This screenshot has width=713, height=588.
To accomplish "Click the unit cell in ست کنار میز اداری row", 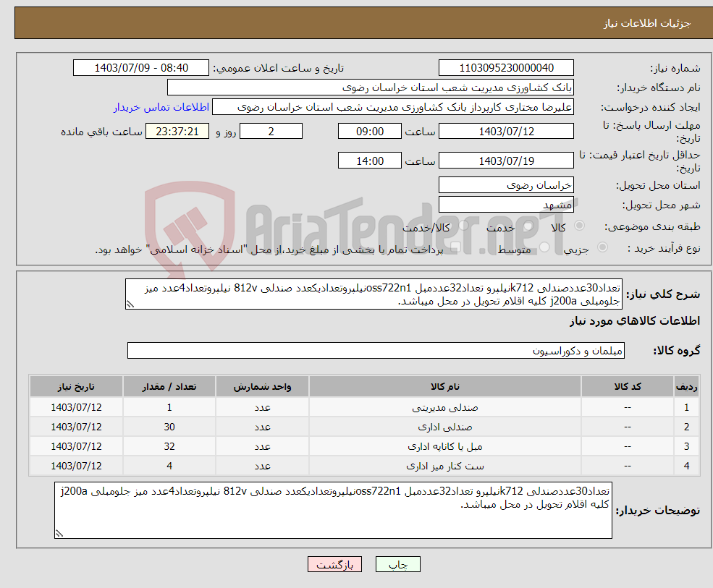I will (262, 466).
